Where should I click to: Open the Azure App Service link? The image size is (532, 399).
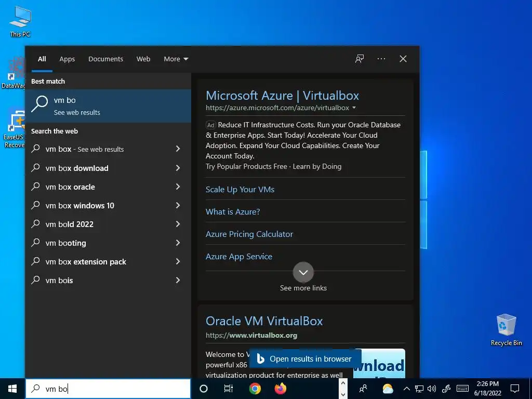(239, 257)
